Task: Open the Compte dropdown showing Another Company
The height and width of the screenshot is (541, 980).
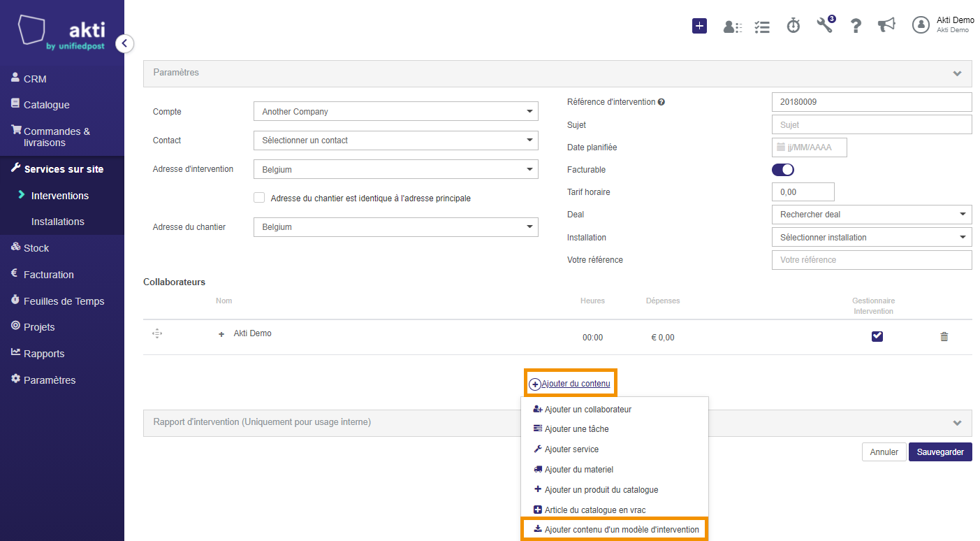Action: (396, 111)
